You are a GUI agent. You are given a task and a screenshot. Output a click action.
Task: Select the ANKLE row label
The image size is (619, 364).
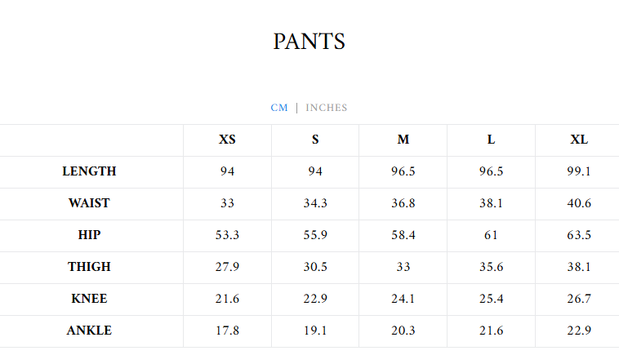click(x=89, y=331)
